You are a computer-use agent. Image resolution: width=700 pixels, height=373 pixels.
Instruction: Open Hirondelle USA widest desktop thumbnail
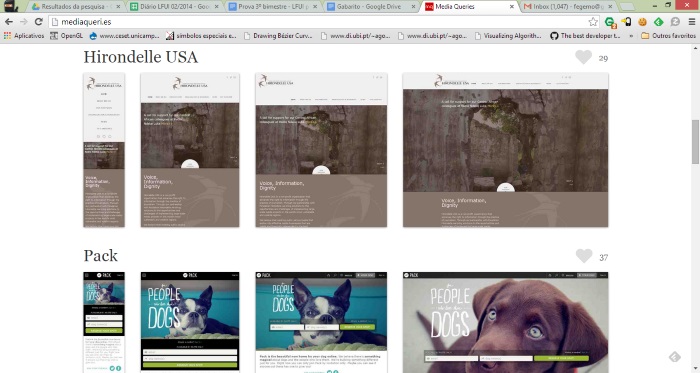pos(505,150)
